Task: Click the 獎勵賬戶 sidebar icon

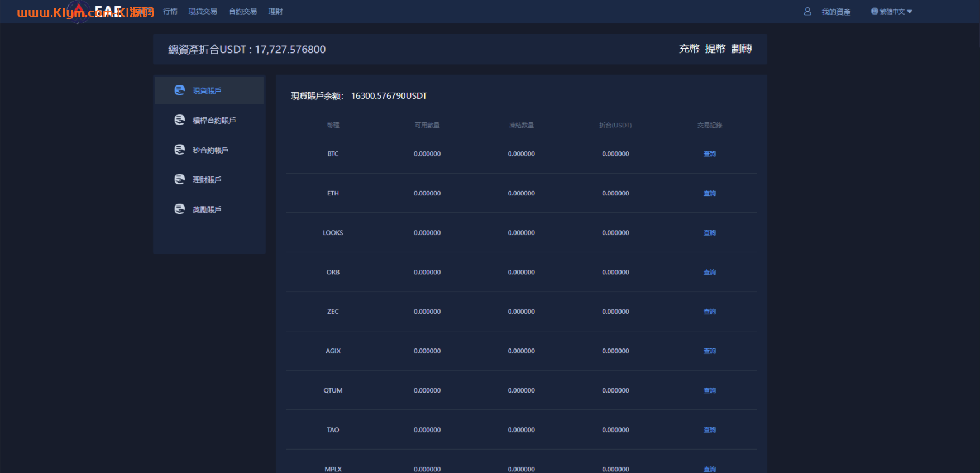Action: pyautogui.click(x=179, y=209)
